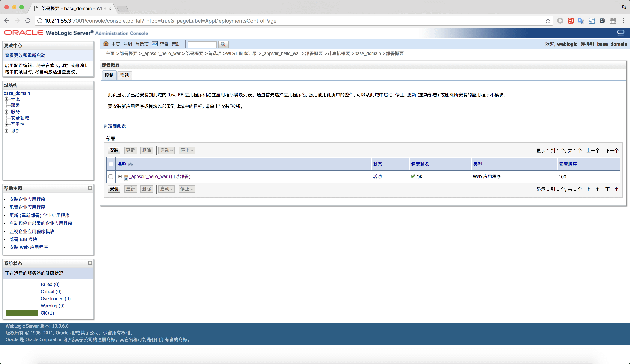
Task: Click the red extension icon in toolbar
Action: [571, 21]
